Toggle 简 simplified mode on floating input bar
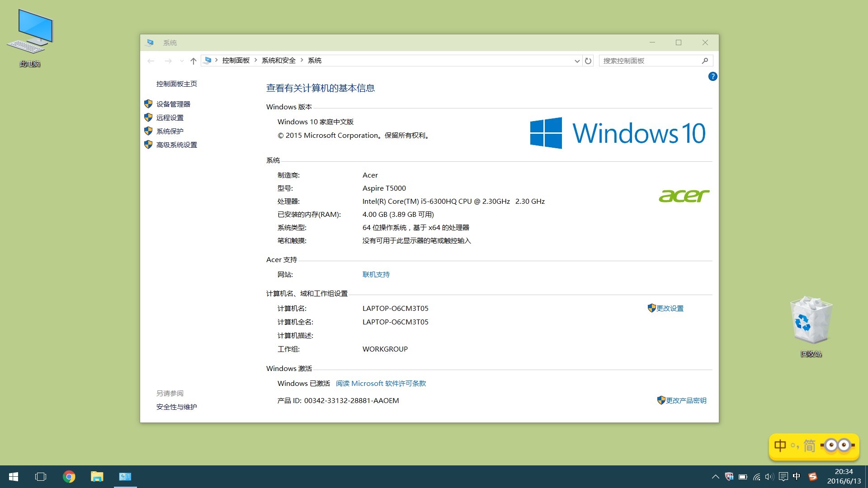This screenshot has width=868, height=488. pos(809,446)
